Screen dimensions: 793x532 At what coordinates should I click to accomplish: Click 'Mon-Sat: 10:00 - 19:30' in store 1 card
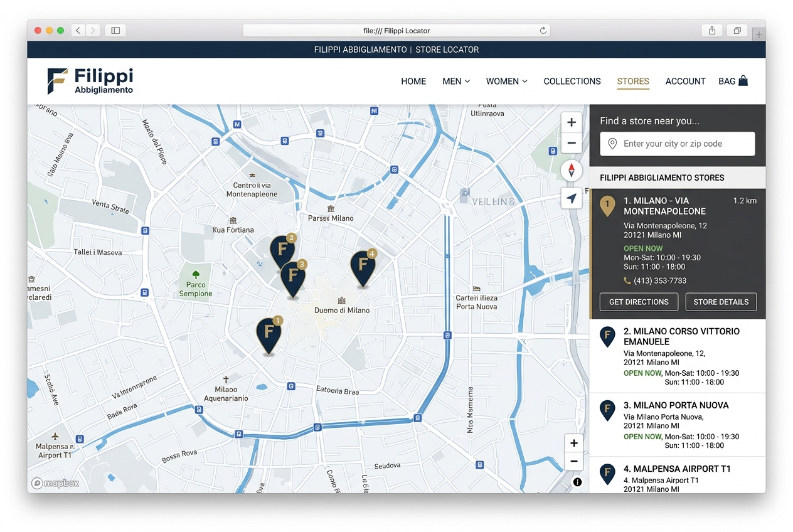pyautogui.click(x=662, y=258)
